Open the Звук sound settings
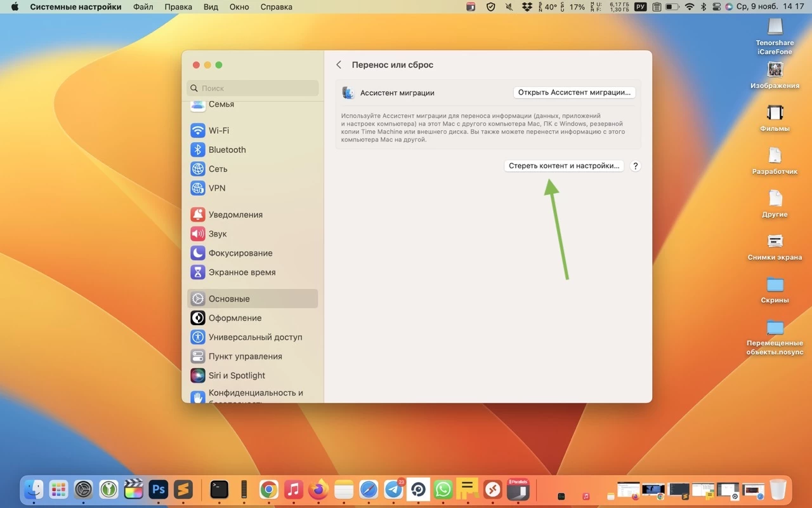This screenshot has height=508, width=812. (x=218, y=234)
